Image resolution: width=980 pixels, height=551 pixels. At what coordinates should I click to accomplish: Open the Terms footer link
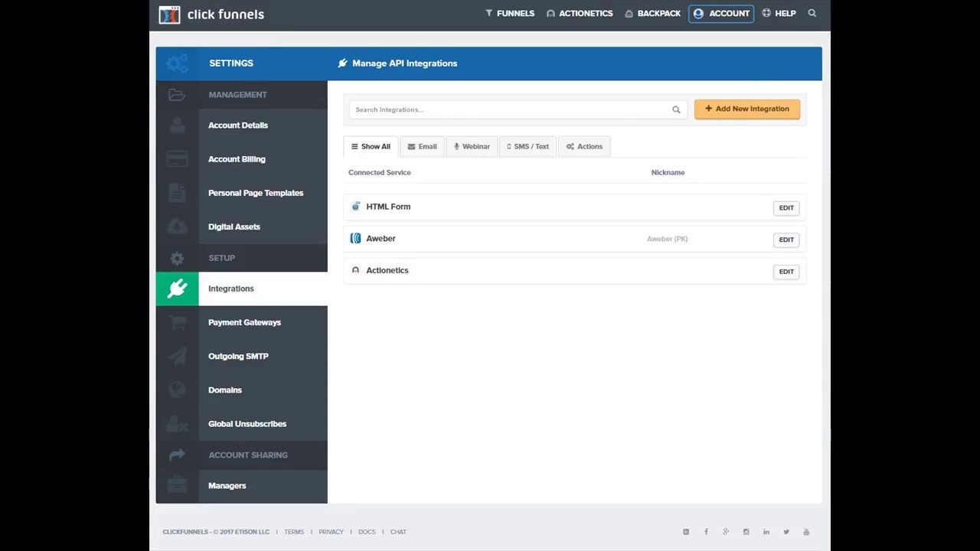(294, 532)
